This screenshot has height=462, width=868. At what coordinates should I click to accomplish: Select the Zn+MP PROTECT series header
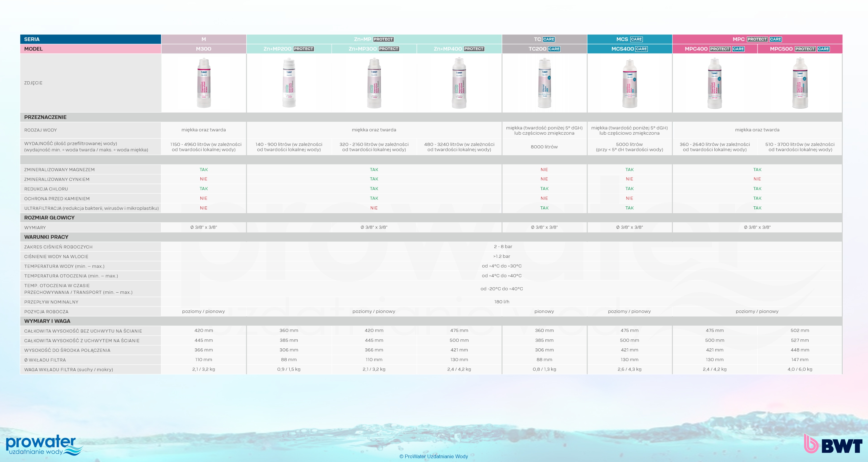tap(374, 39)
